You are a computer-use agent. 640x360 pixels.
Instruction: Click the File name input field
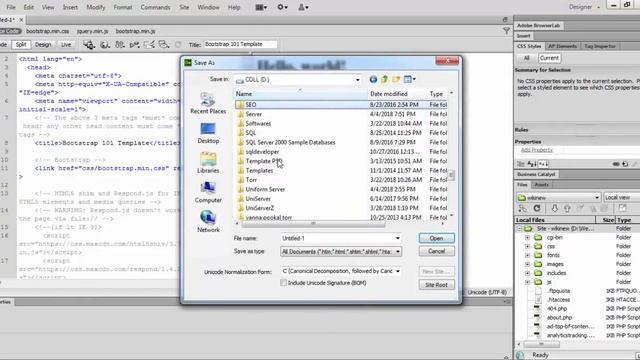click(337, 238)
